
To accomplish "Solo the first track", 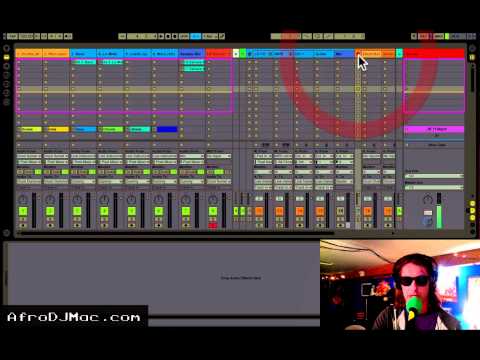I will [23, 219].
